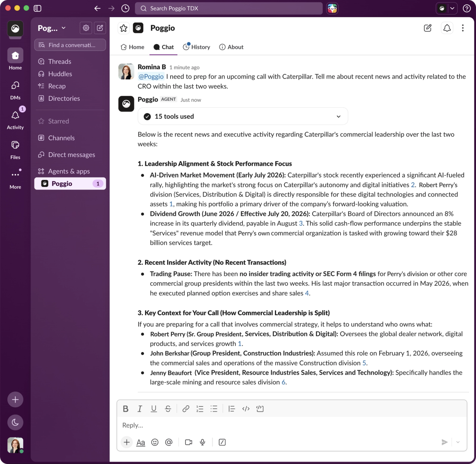Go to Home in left rail
The width and height of the screenshot is (476, 464).
pyautogui.click(x=15, y=59)
